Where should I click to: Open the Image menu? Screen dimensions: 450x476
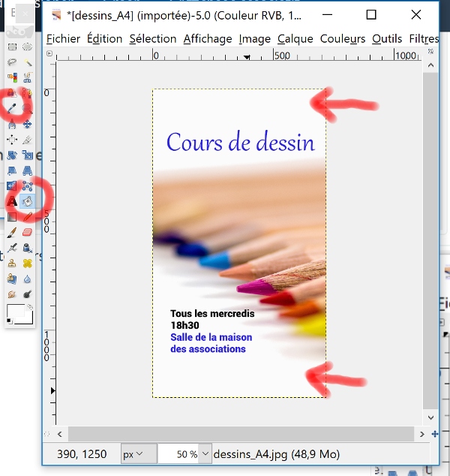coord(255,39)
